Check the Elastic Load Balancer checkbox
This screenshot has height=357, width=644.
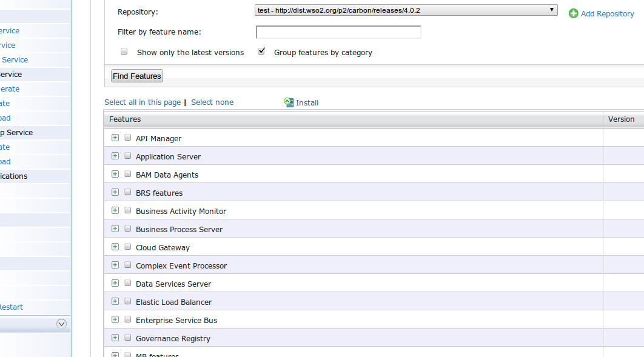(x=128, y=301)
